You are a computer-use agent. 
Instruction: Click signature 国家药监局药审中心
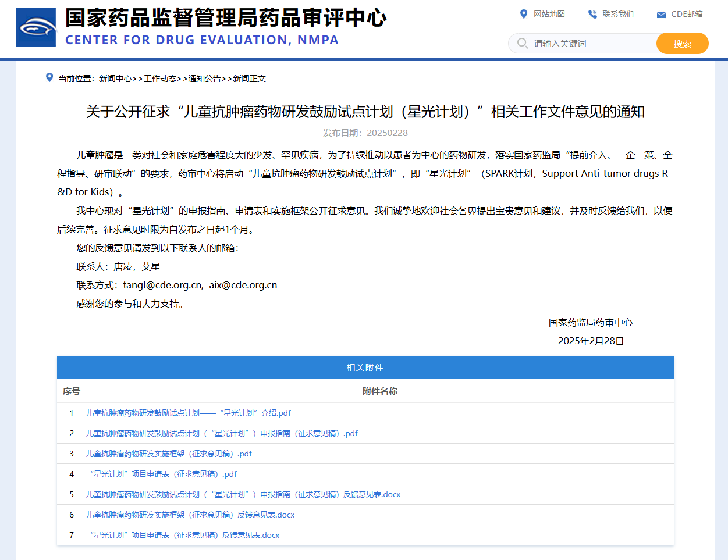click(591, 322)
